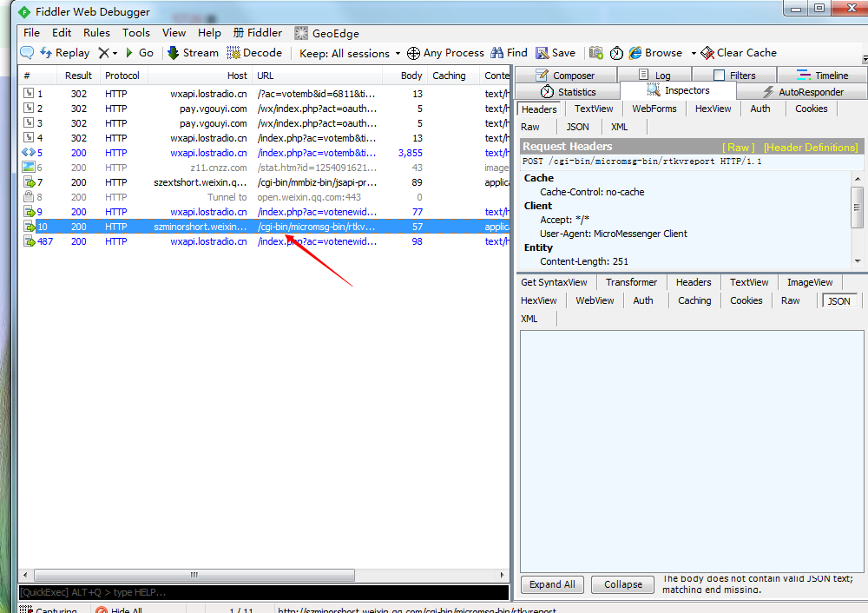Select request WebForms tab
Screen dimensions: 868x613
pos(654,109)
